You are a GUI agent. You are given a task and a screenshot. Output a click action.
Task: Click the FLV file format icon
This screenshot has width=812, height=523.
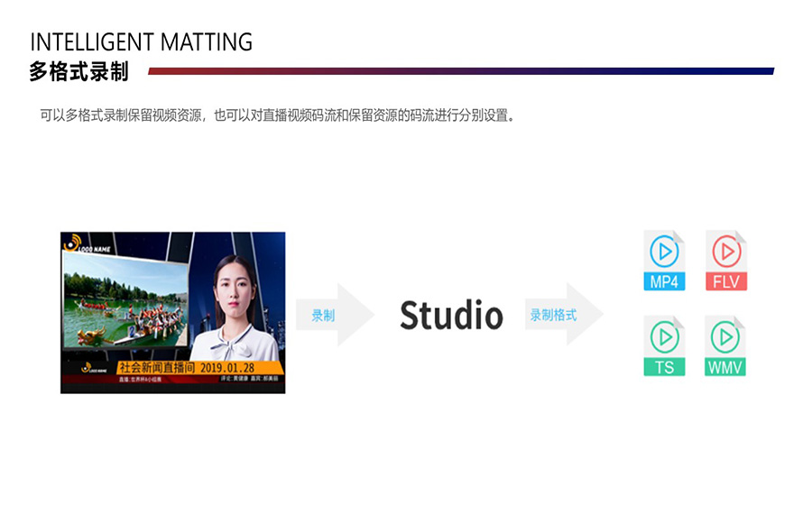(x=726, y=260)
